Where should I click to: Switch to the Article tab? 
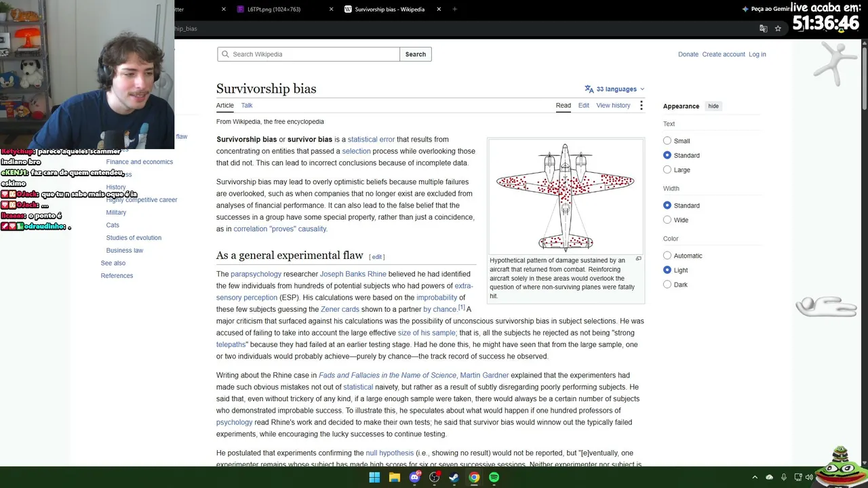coord(225,106)
